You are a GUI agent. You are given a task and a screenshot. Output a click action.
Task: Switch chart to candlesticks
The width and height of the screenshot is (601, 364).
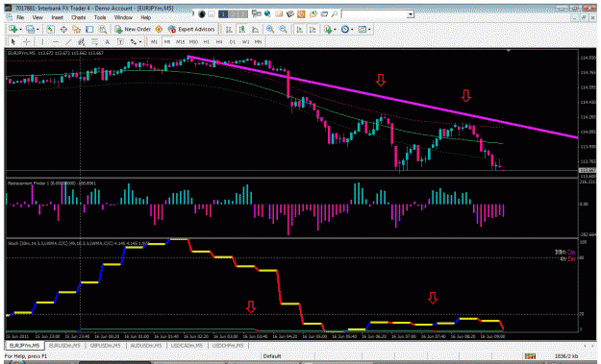pos(242,29)
